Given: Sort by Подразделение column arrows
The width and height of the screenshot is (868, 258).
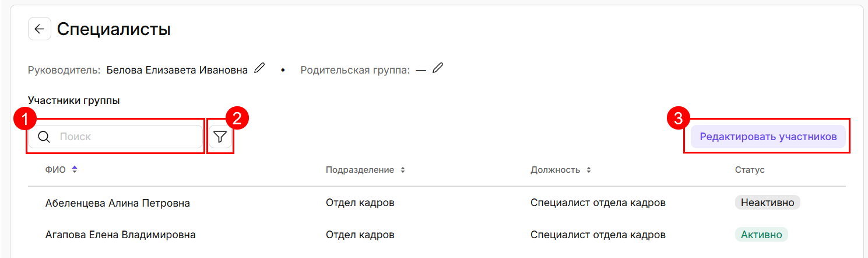Looking at the screenshot, I should click(x=402, y=170).
